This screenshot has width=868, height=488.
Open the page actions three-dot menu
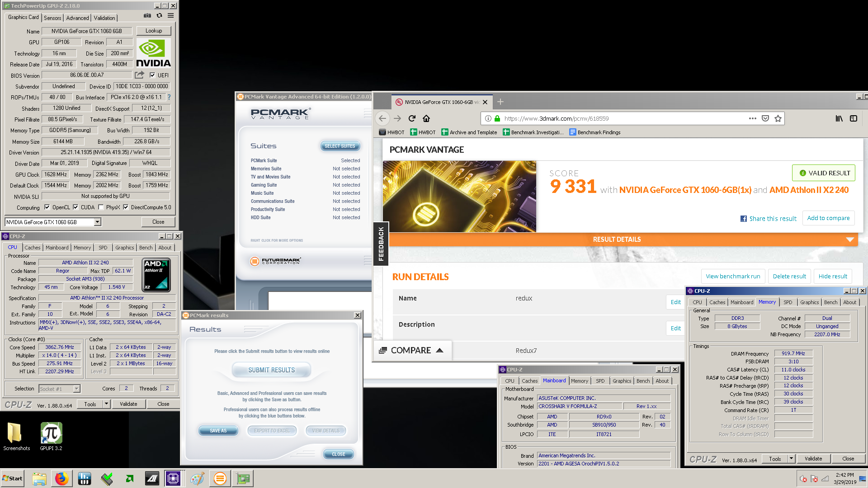[x=752, y=118]
